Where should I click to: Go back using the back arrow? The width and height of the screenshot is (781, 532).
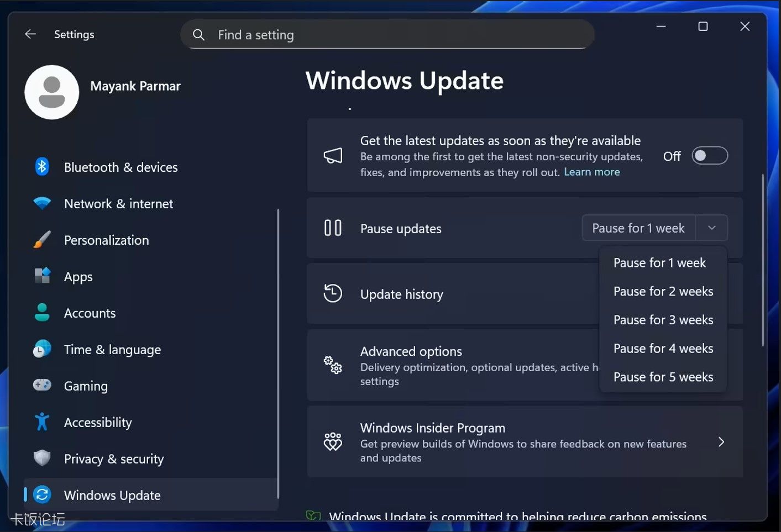point(30,34)
